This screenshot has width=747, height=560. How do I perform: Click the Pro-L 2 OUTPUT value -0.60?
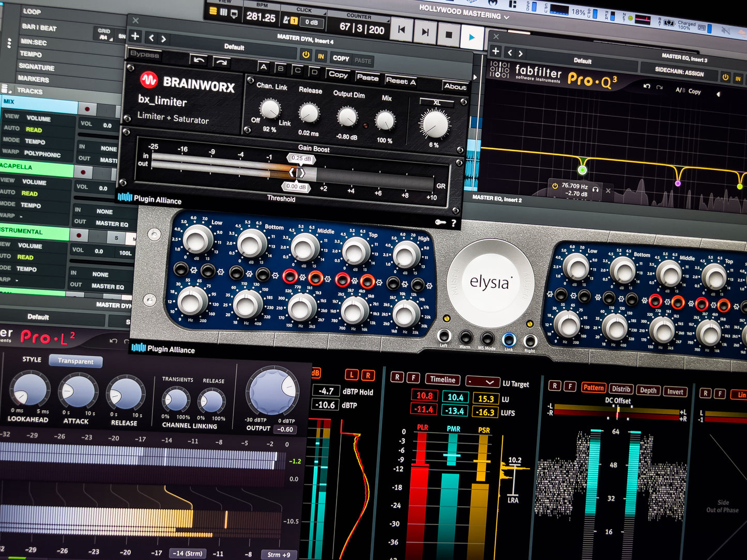click(x=285, y=429)
